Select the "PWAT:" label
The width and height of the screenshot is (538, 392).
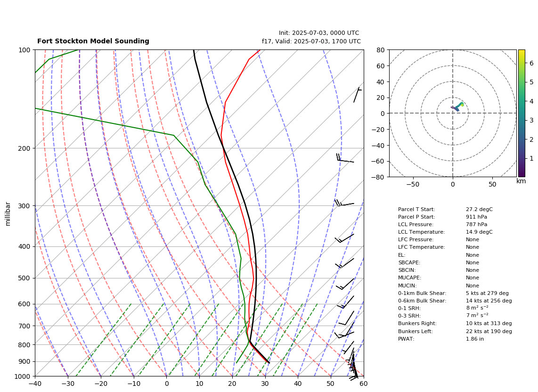406,339
